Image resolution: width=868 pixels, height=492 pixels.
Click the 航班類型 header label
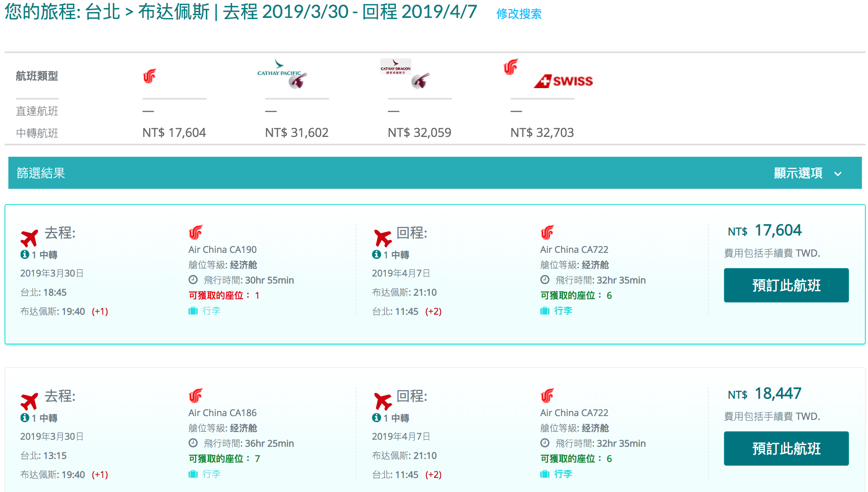click(37, 76)
